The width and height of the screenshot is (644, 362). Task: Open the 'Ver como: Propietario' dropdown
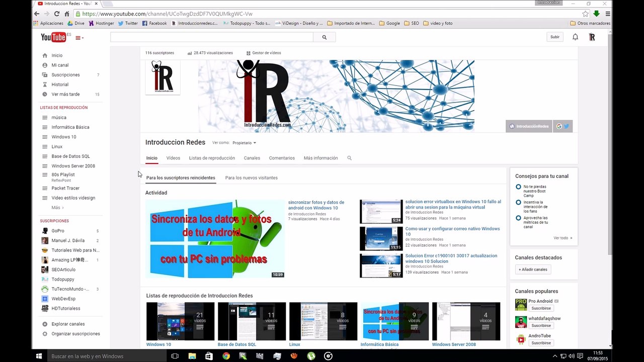[244, 143]
